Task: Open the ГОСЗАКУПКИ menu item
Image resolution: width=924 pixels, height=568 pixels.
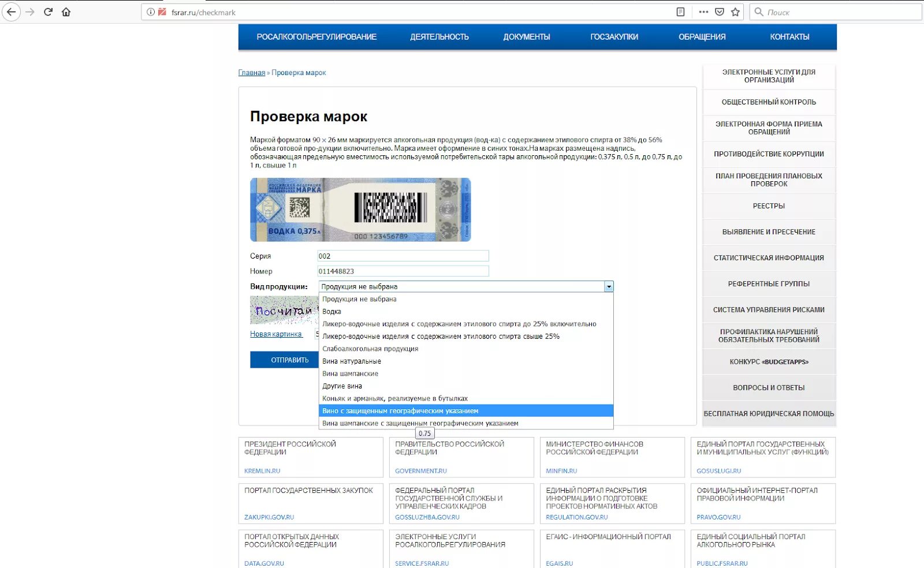Action: [614, 37]
